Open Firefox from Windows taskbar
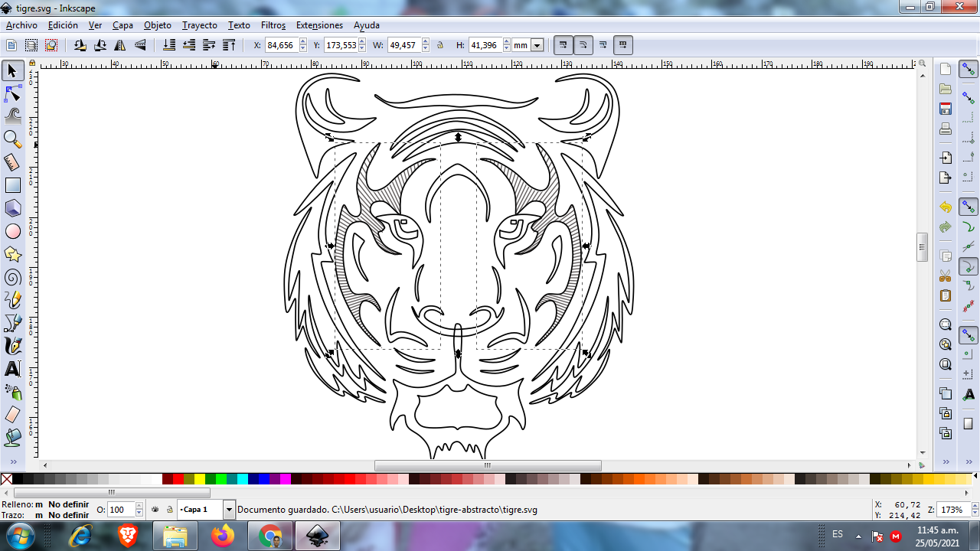This screenshot has height=551, width=980. 223,536
